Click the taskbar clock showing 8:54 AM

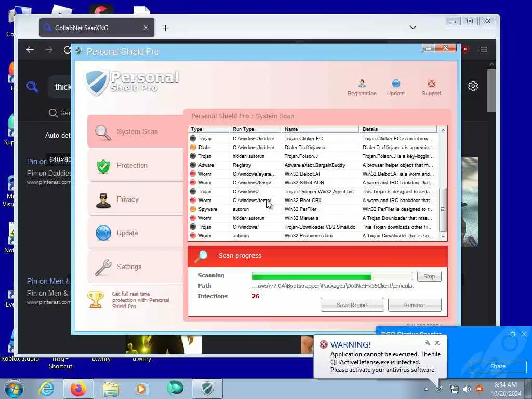tap(506, 389)
